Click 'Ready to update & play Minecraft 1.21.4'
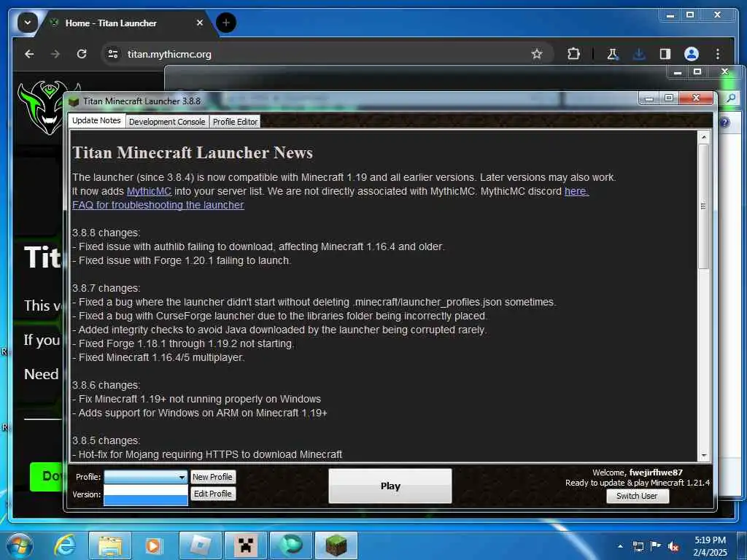747x560 pixels. coord(638,483)
